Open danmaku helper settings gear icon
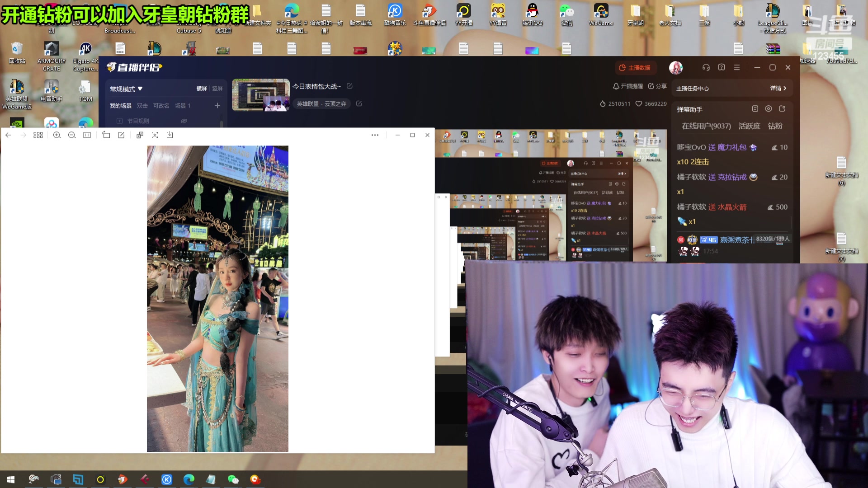868x488 pixels. coord(769,109)
